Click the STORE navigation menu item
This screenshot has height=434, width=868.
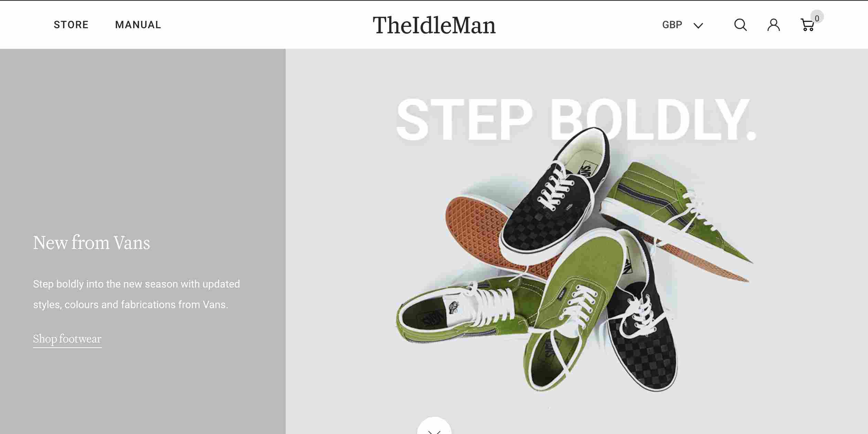(71, 24)
